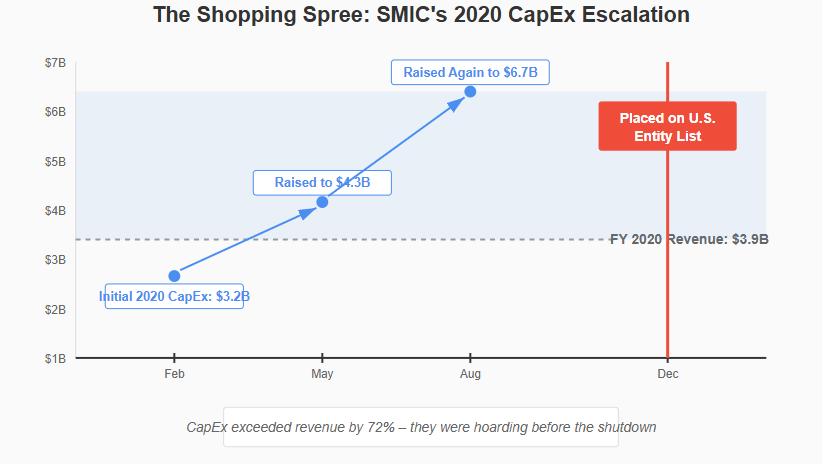This screenshot has height=464, width=822.
Task: Click the Feb axis label
Action: point(175,374)
